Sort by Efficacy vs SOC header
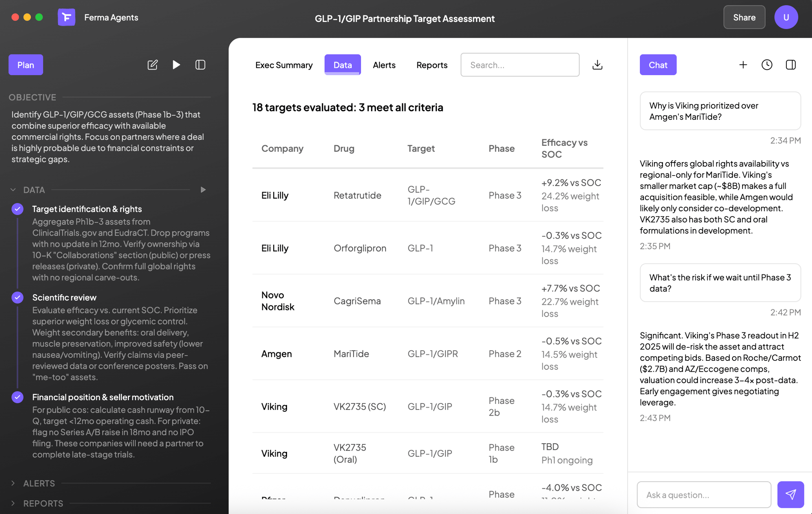 [564, 148]
